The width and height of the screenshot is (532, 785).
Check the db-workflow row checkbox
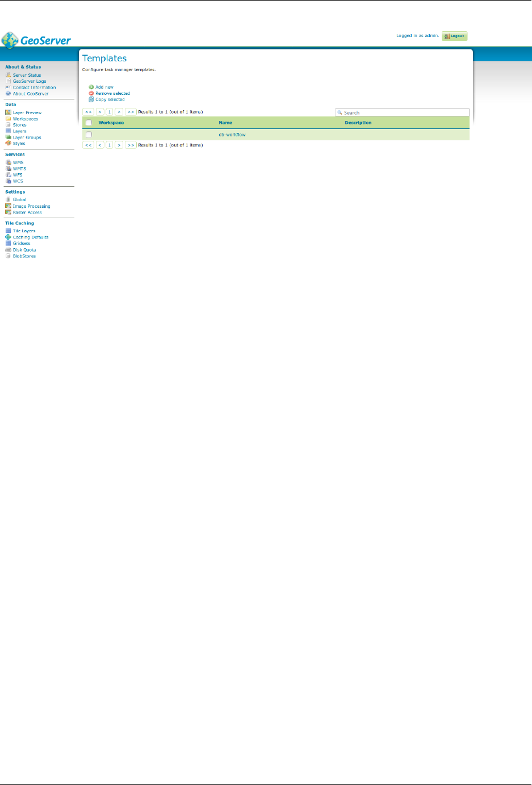pyautogui.click(x=89, y=135)
